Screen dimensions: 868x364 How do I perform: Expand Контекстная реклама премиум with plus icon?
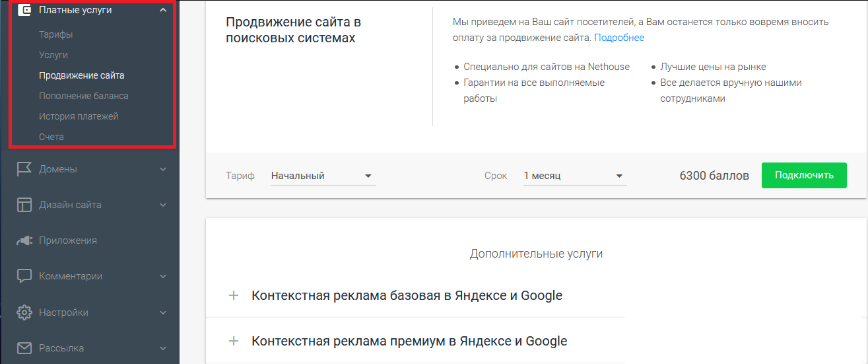(233, 342)
